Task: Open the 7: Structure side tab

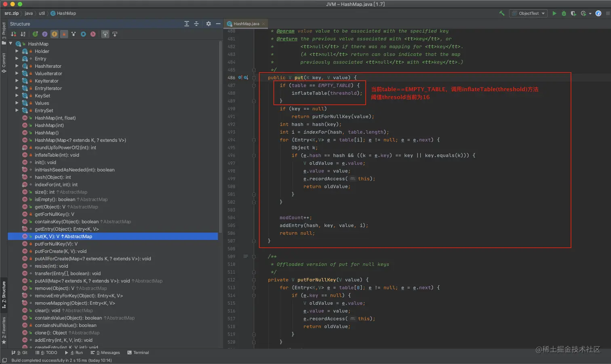Action: (4, 295)
